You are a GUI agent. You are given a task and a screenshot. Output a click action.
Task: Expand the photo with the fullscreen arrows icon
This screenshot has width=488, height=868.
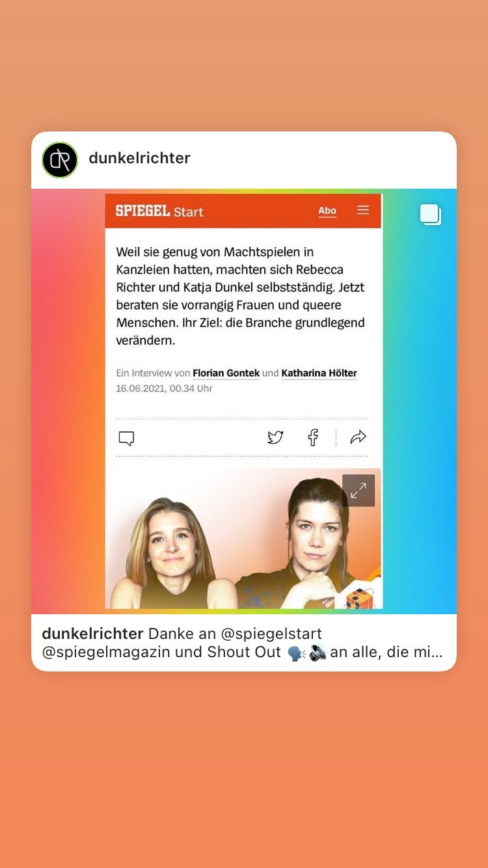click(x=359, y=491)
